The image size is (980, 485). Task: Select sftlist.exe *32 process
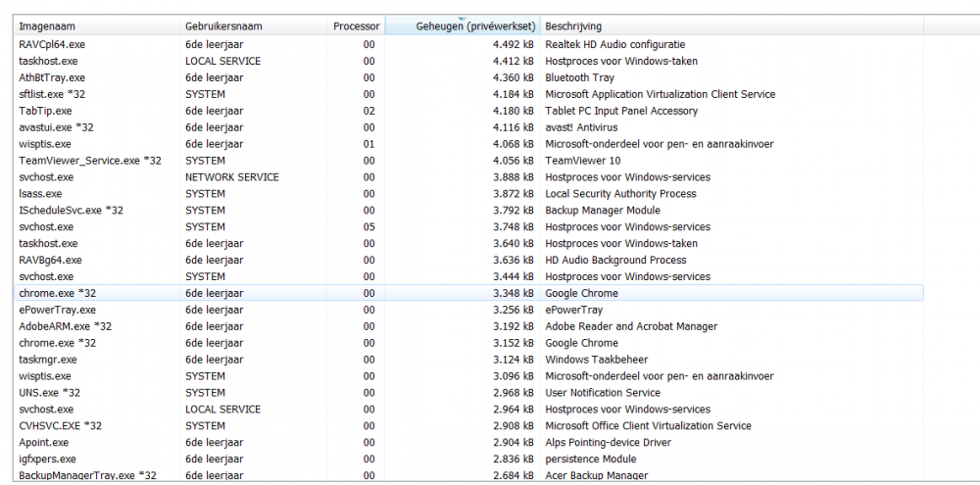click(54, 94)
